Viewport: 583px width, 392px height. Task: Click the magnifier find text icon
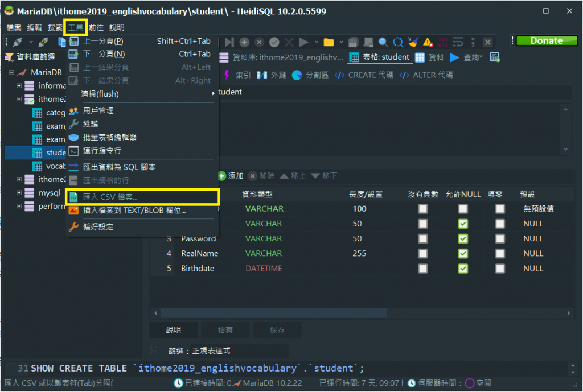tap(383, 42)
